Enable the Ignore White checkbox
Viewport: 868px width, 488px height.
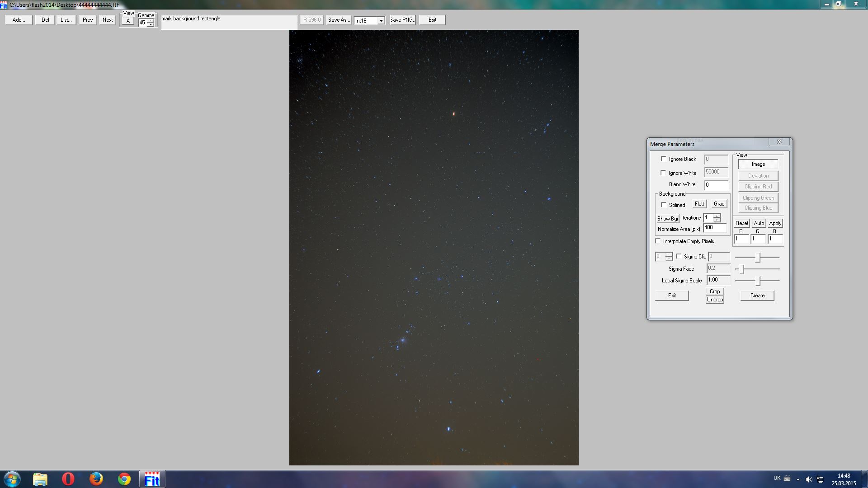(664, 173)
